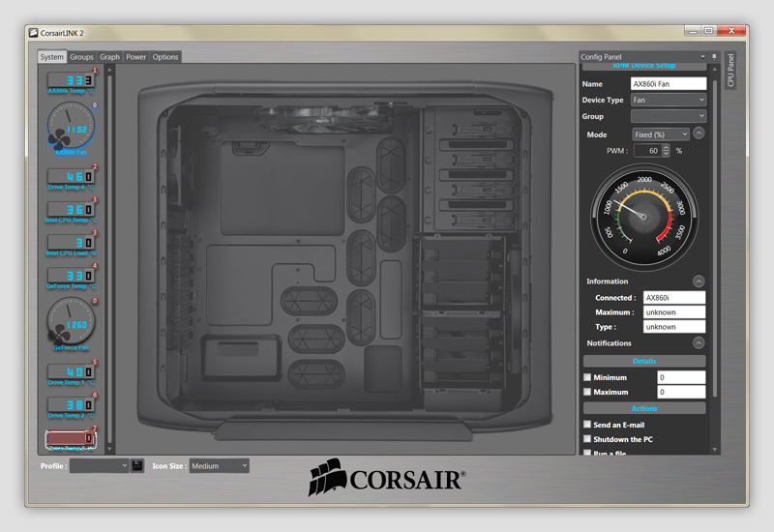Collapse the Information section
Viewport: 774px width, 532px height.
(699, 281)
